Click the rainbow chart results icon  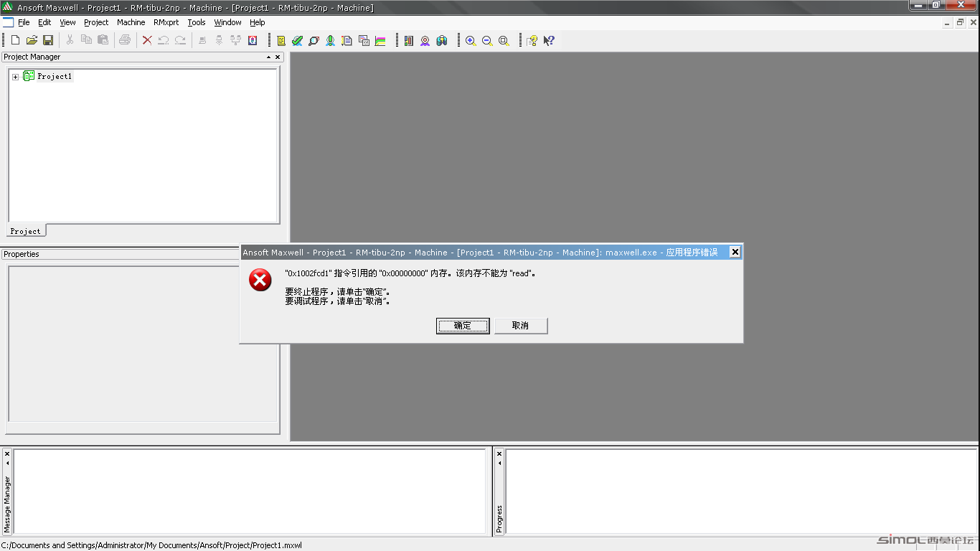(x=380, y=41)
